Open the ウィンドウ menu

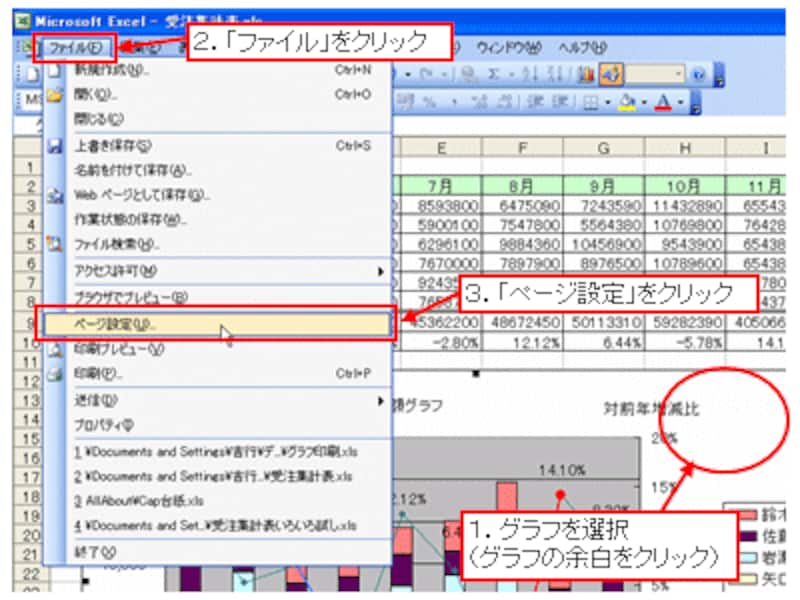pyautogui.click(x=507, y=47)
